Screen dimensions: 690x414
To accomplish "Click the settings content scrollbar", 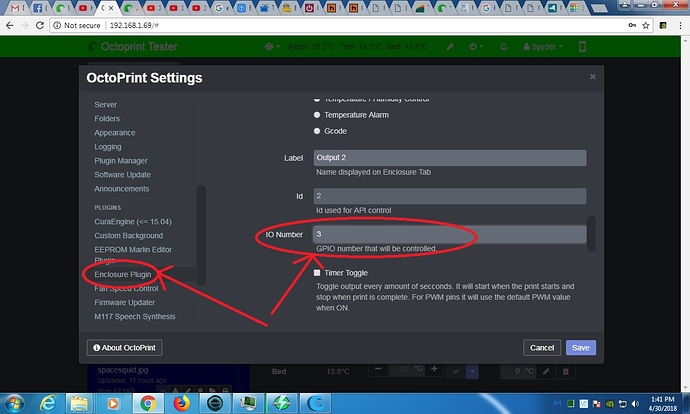I will pos(591,233).
